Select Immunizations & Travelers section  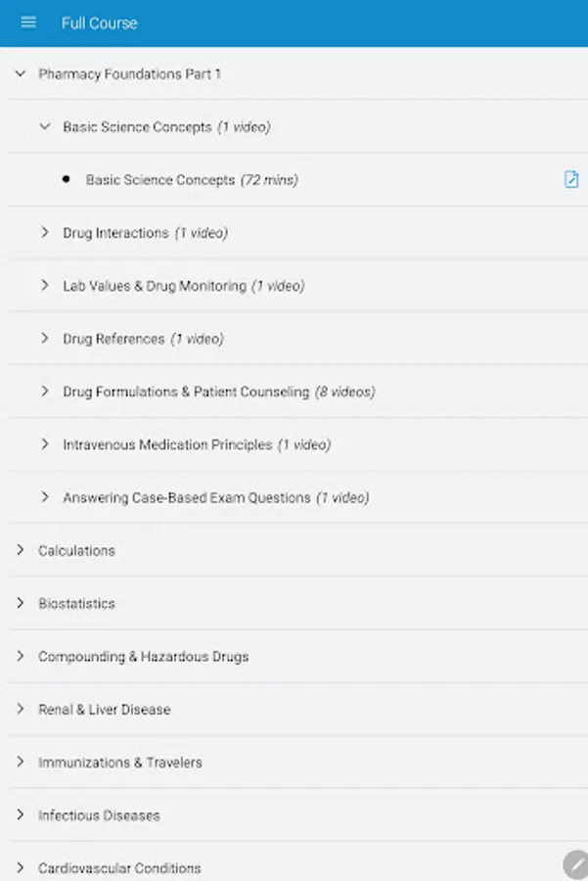click(119, 762)
